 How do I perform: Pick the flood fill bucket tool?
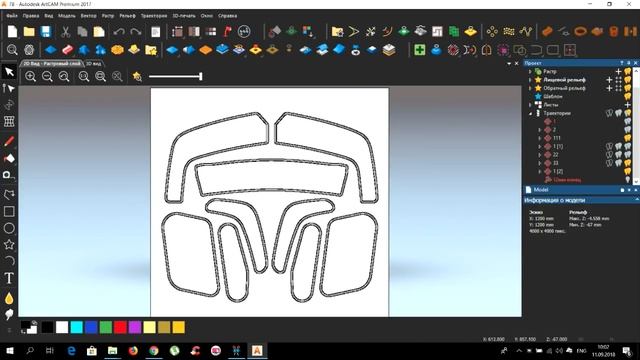9,158
